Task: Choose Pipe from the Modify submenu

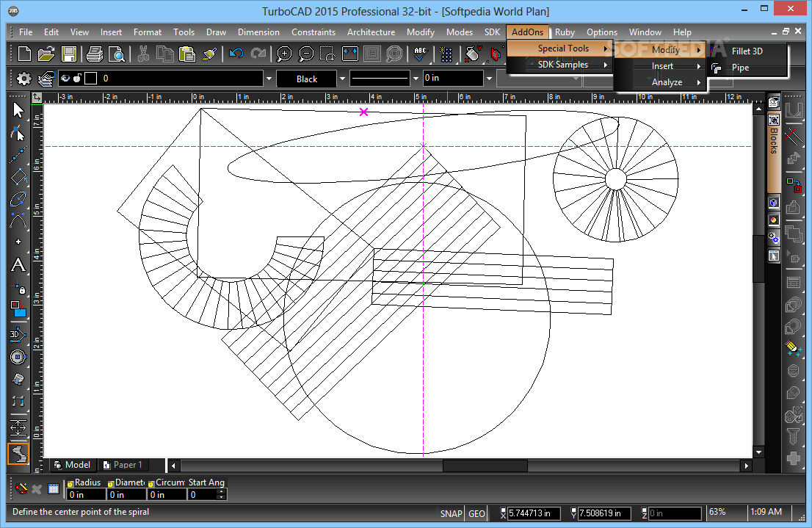Action: pos(747,68)
